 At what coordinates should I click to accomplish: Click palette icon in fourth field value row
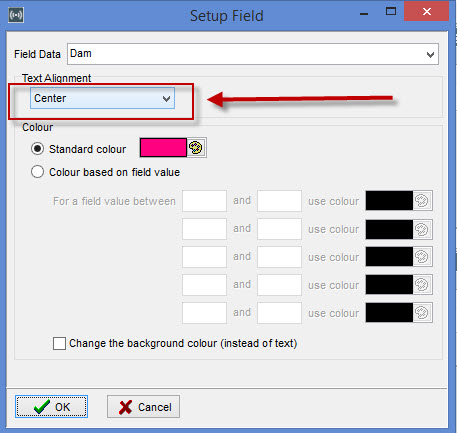(x=422, y=285)
